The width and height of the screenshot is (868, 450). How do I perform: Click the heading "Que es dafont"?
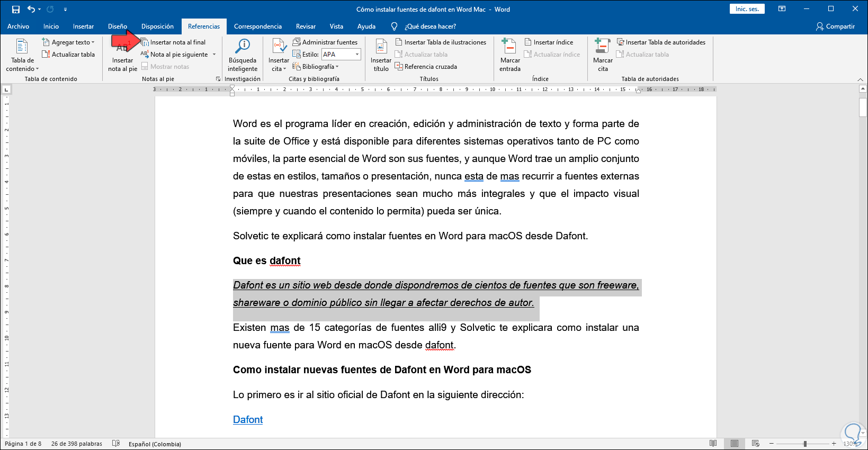click(x=267, y=260)
